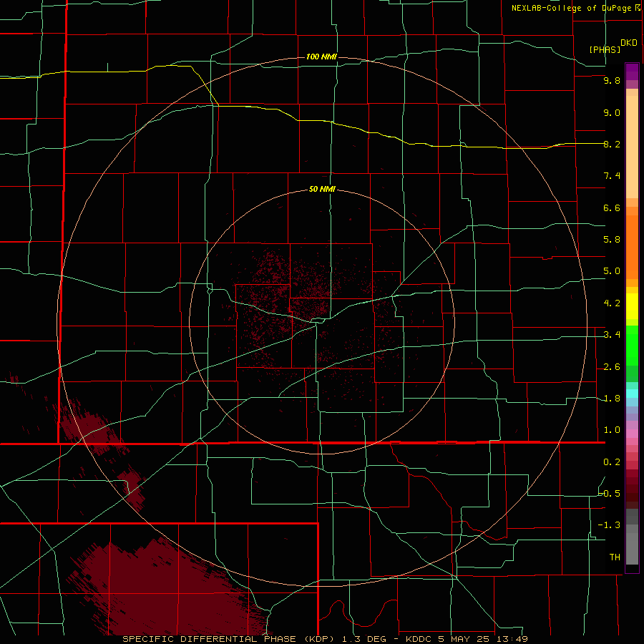Click the 1.8 value on color scale
The height and width of the screenshot is (644, 644).
[612, 399]
